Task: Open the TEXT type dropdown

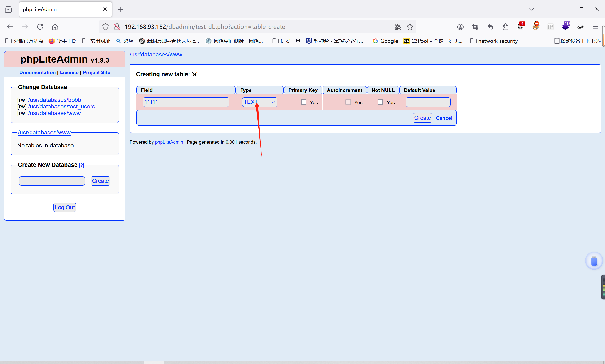Action: [259, 102]
